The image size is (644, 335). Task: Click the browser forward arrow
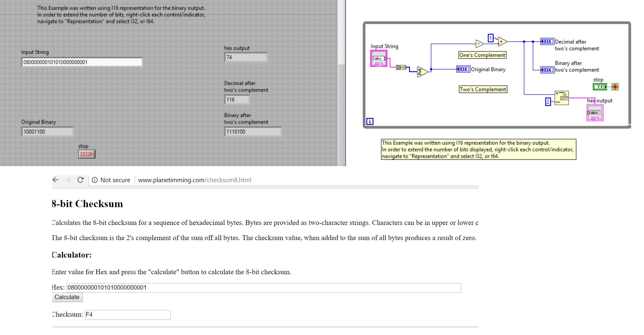click(x=68, y=180)
